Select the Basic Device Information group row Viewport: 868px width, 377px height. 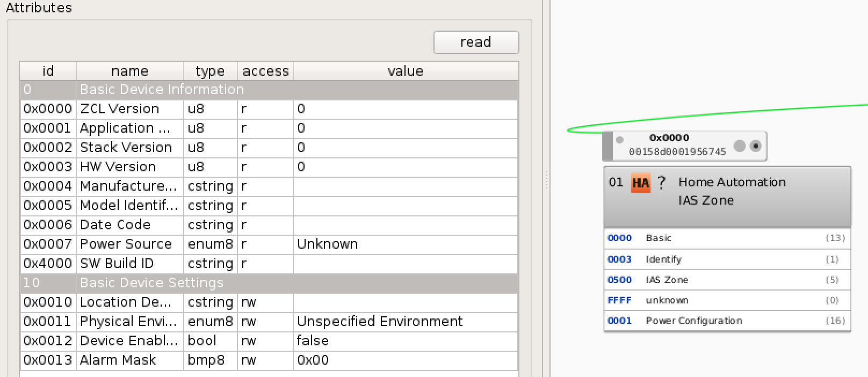click(269, 90)
